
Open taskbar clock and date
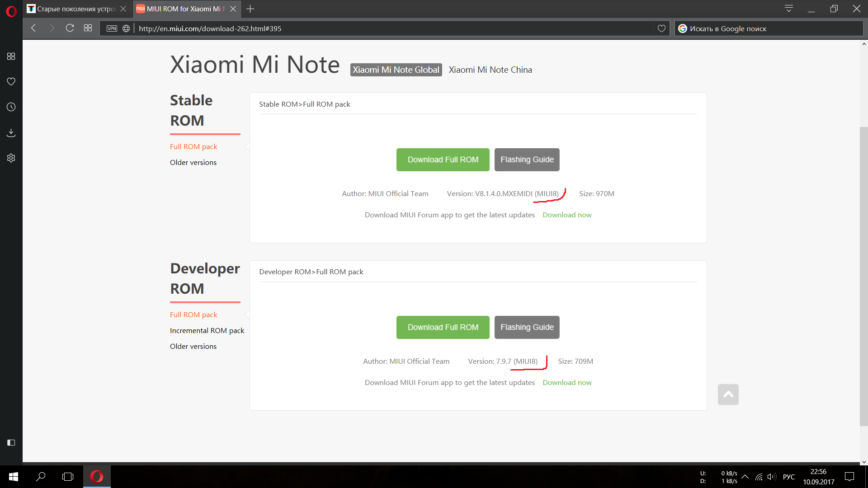tap(819, 477)
